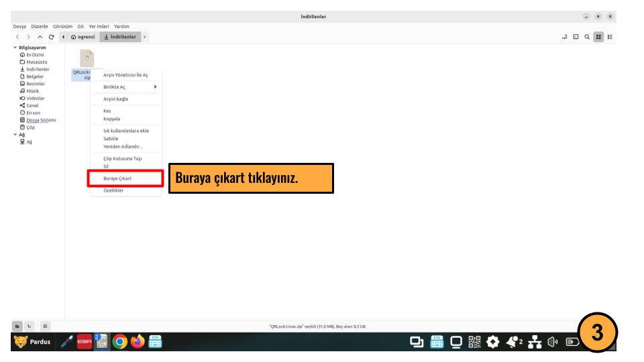Switch to list view
644x362 pixels.
point(610,37)
